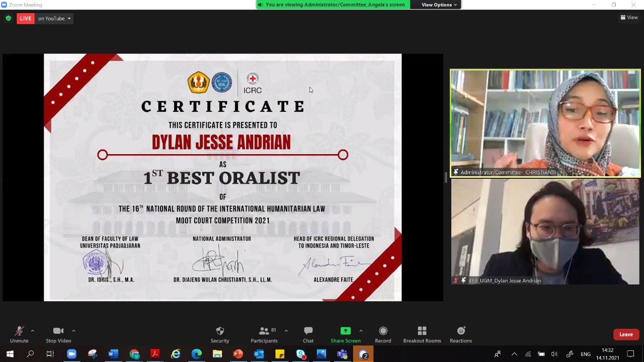The width and height of the screenshot is (644, 362).
Task: Open the Chat panel
Action: click(308, 334)
